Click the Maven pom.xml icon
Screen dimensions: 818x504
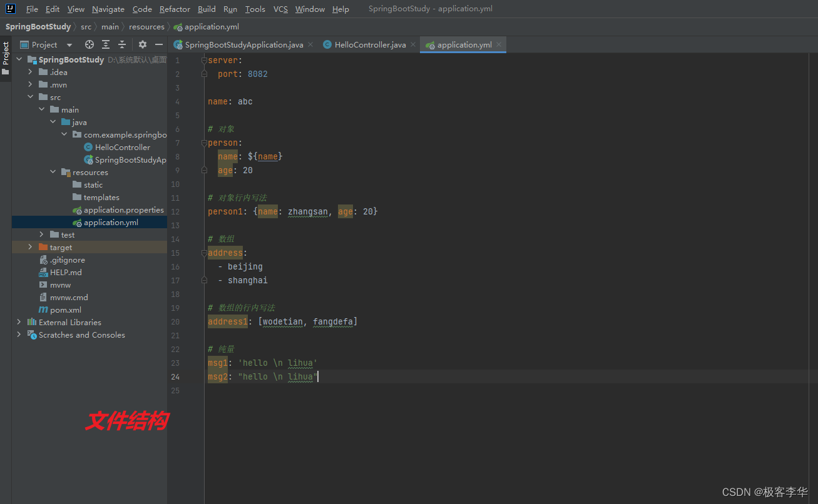[43, 310]
